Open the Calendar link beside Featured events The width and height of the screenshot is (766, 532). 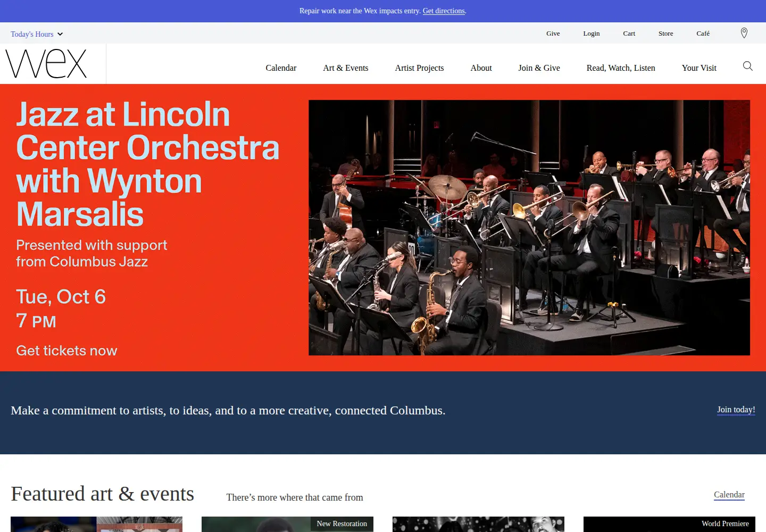pos(729,495)
